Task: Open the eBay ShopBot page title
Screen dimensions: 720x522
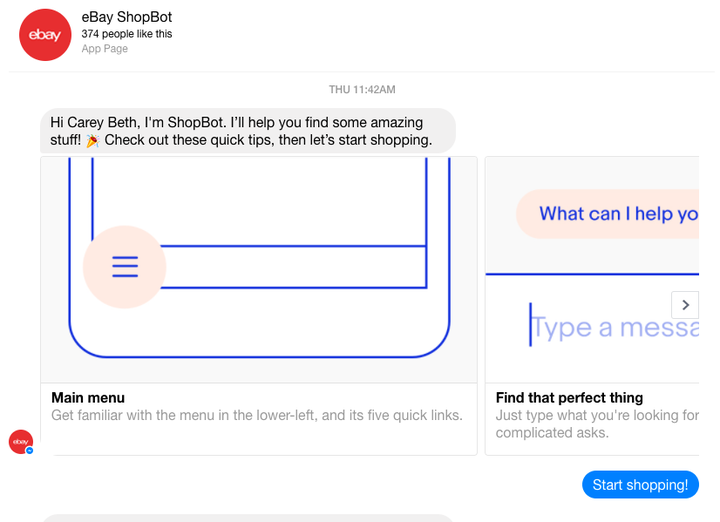Action: (127, 17)
